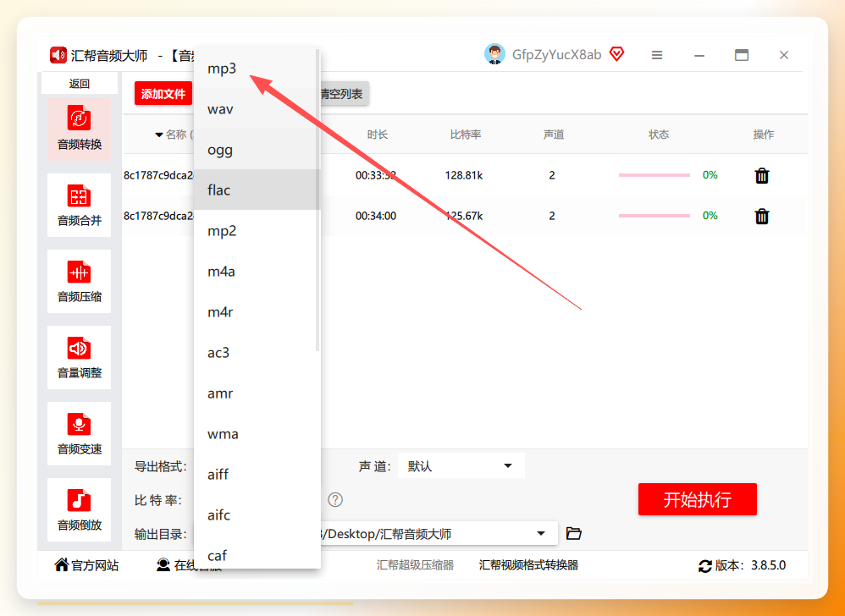Click the bitrate help question mark

335,500
